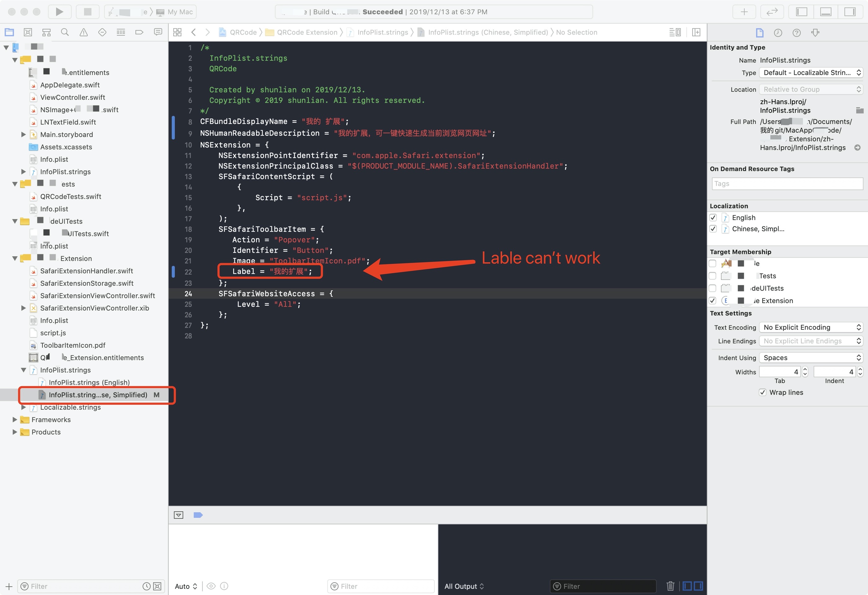This screenshot has height=595, width=868.
Task: Open the Issue navigator warning icon
Action: pos(84,33)
